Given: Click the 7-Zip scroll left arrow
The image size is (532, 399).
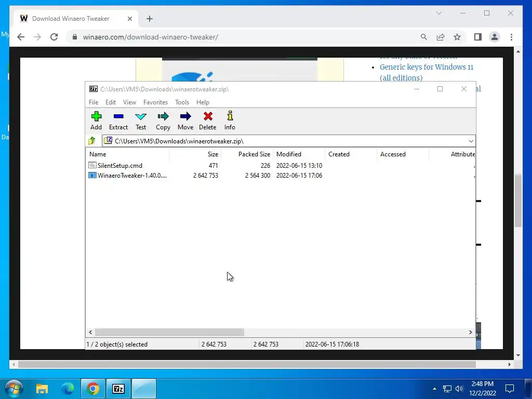Looking at the screenshot, I should [x=90, y=332].
